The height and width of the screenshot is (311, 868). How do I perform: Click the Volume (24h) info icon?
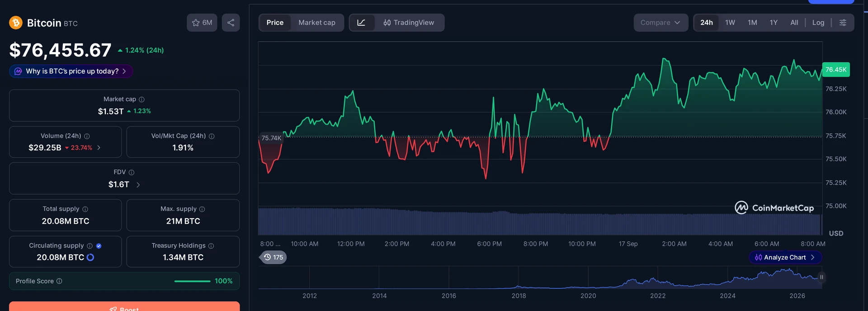click(87, 136)
